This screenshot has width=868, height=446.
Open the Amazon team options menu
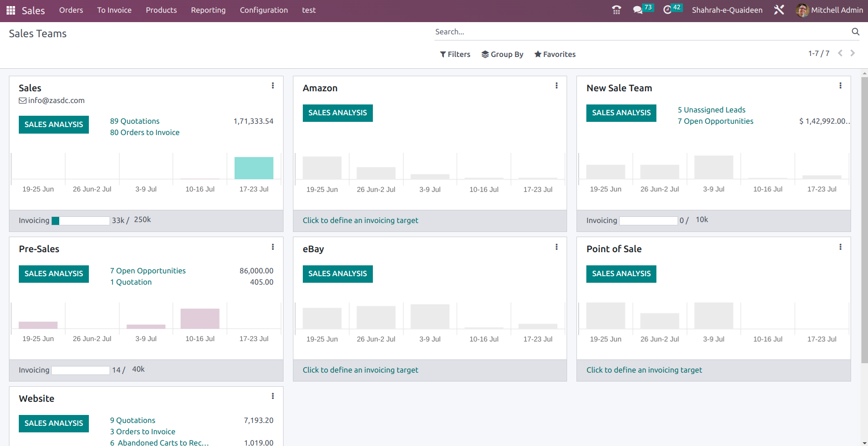pos(557,86)
